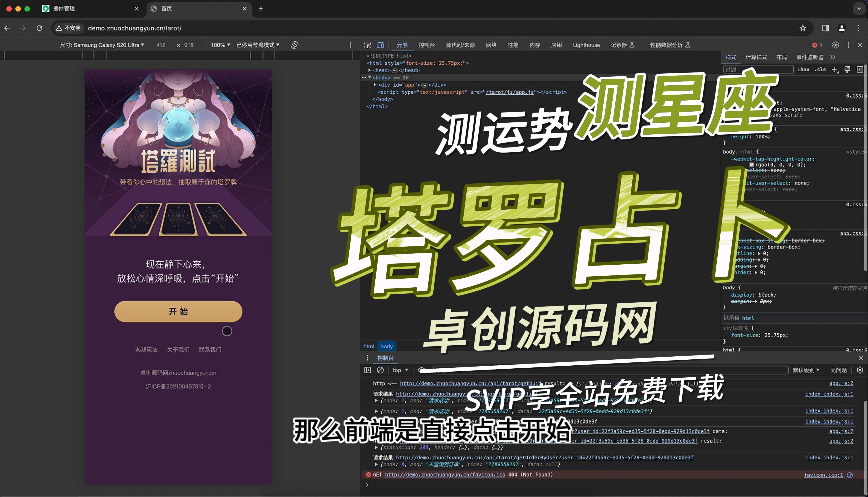Click the inspect element picker icon
Screen dimensions: 868x497
tap(368, 45)
